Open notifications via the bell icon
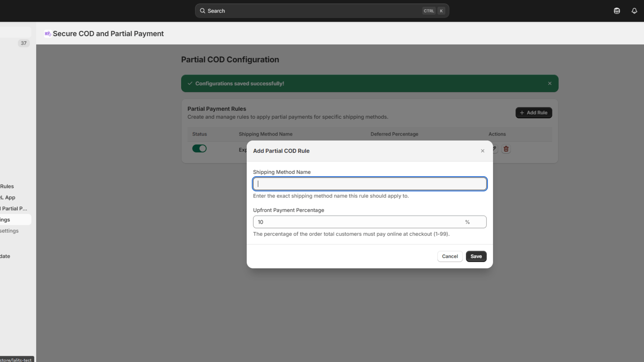The height and width of the screenshot is (362, 644). click(634, 11)
